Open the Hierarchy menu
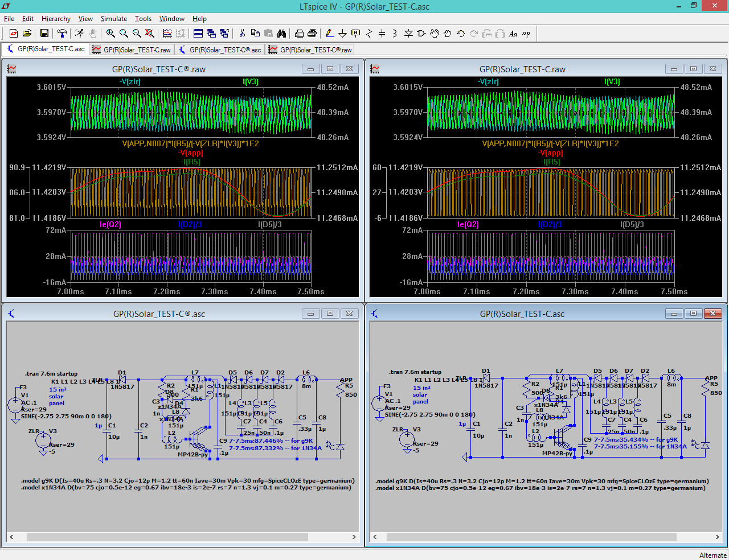This screenshot has height=560, width=729. click(56, 19)
